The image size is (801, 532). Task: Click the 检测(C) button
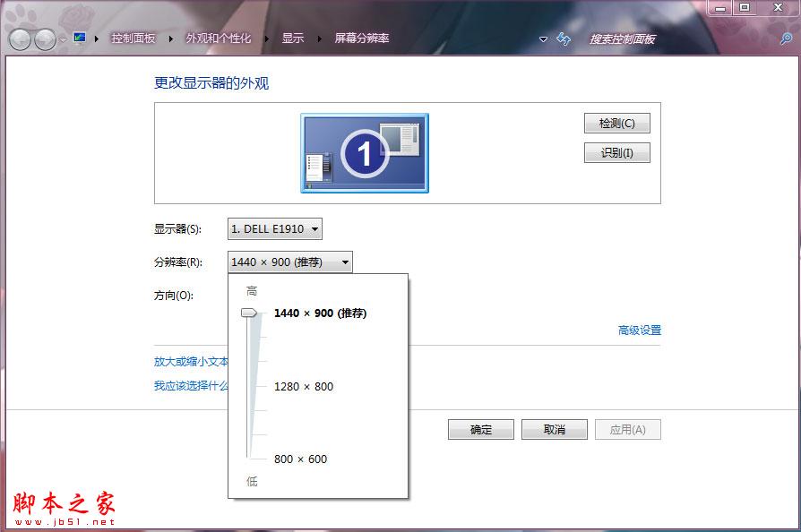click(x=616, y=123)
